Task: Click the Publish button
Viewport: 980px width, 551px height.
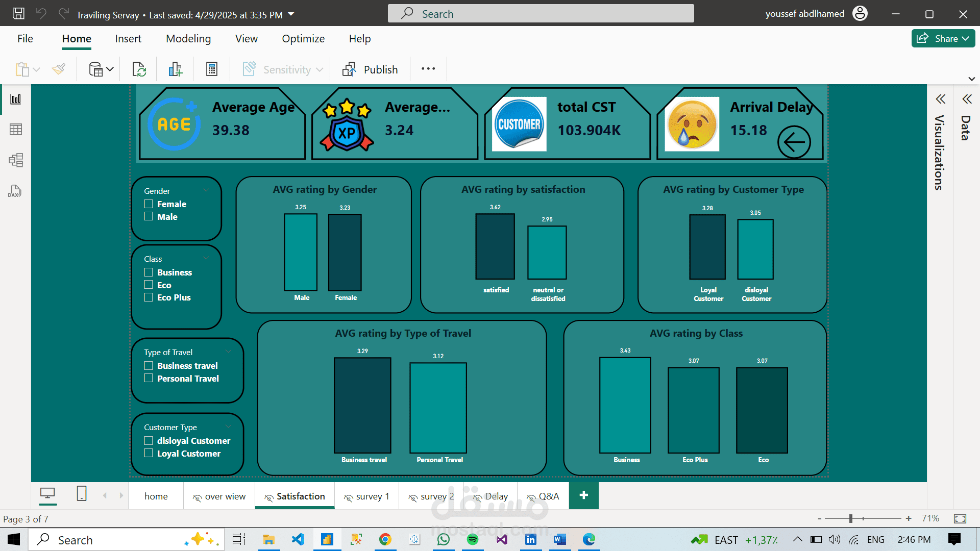Action: 371,69
